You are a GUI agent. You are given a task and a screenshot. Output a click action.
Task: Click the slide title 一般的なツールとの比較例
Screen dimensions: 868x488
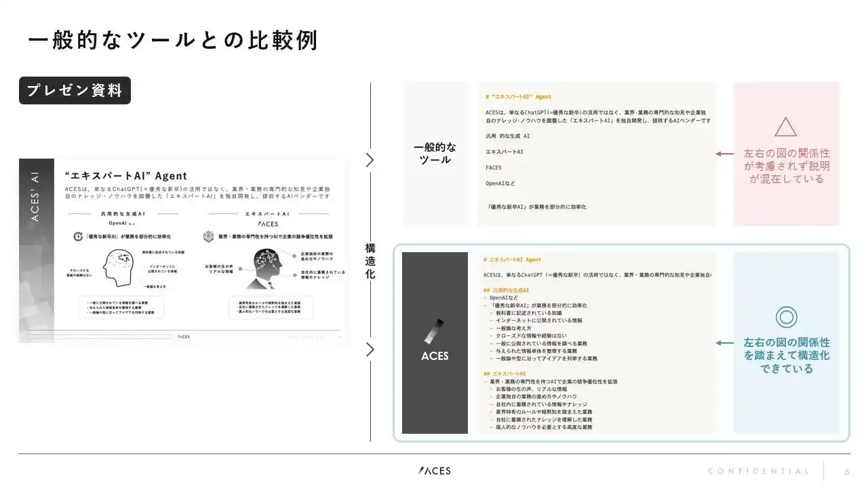[x=173, y=41]
